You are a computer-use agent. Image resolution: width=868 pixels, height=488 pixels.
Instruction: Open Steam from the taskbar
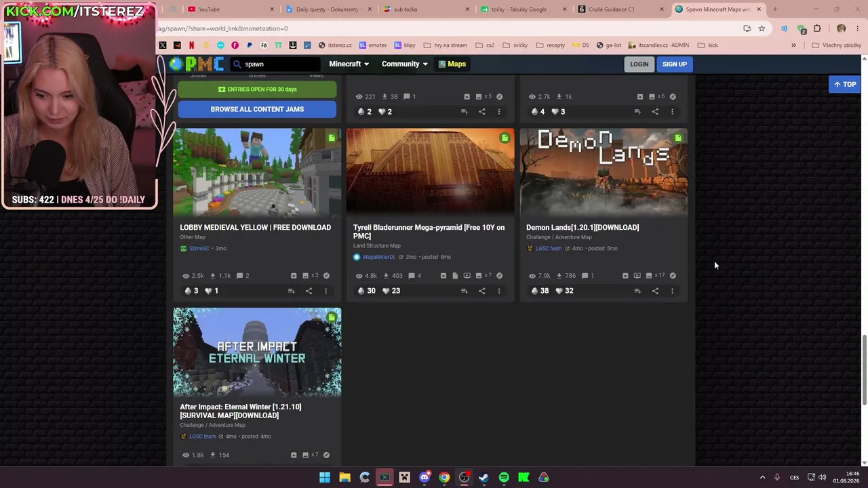tap(484, 478)
